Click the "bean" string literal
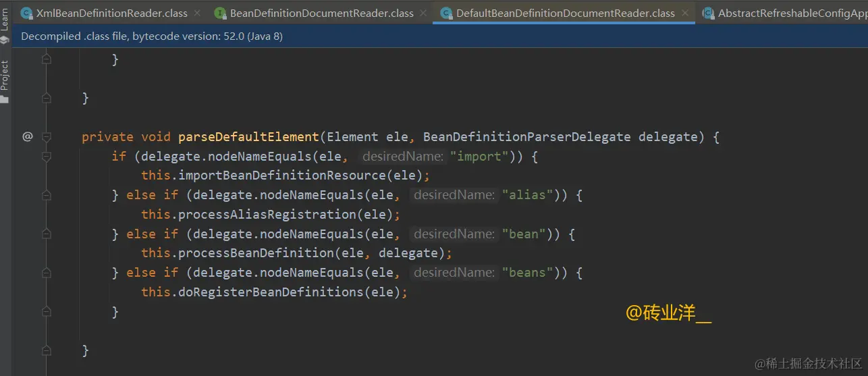 point(523,234)
